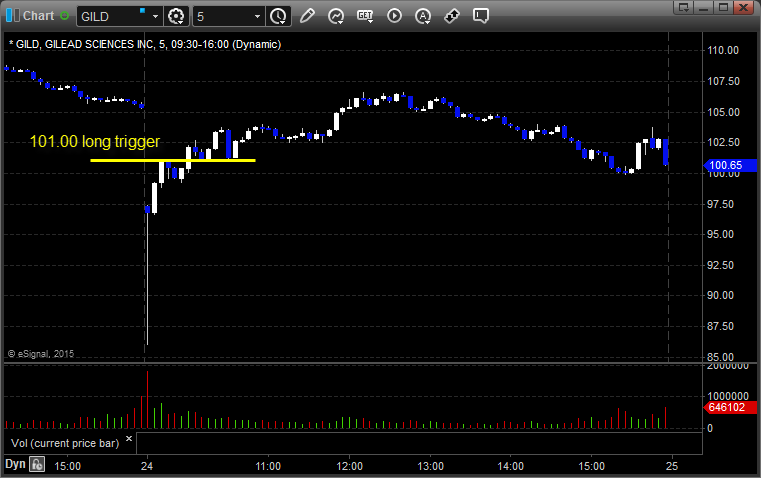Click the bar replay play icon
Image resolution: width=761 pixels, height=478 pixels.
click(x=394, y=16)
